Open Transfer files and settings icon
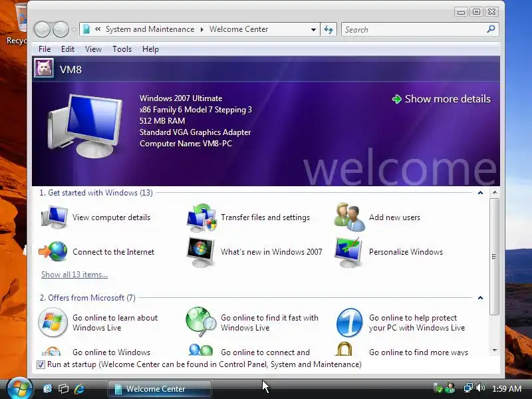Screen dimensions: 532x399 pos(201,217)
